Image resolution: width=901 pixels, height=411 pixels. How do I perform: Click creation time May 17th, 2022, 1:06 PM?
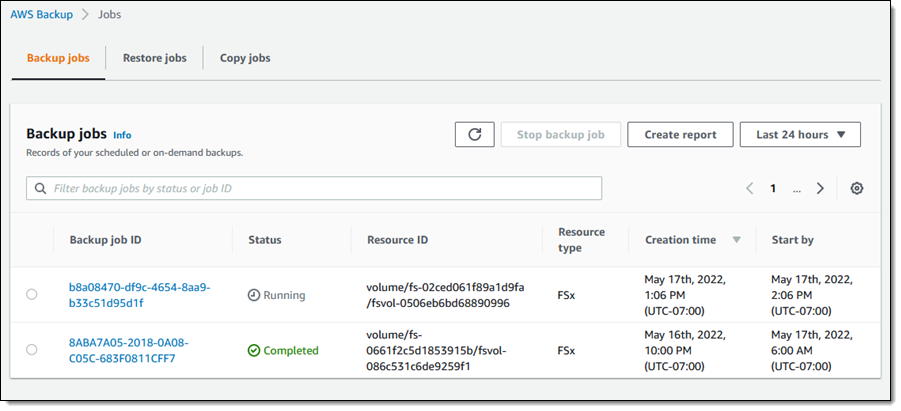pos(685,295)
